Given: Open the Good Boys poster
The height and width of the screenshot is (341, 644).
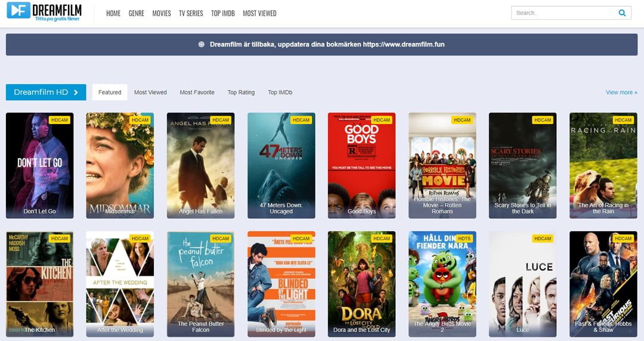Looking at the screenshot, I should pyautogui.click(x=362, y=166).
